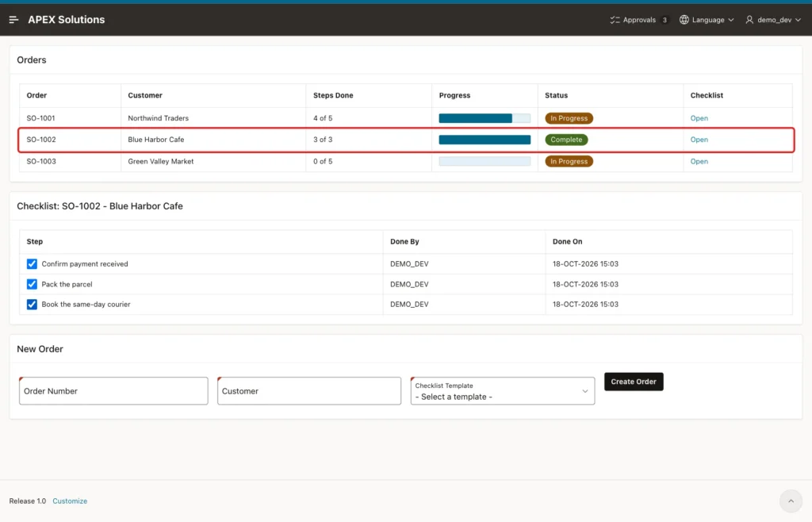Click the Approvals count badge 3

(665, 20)
